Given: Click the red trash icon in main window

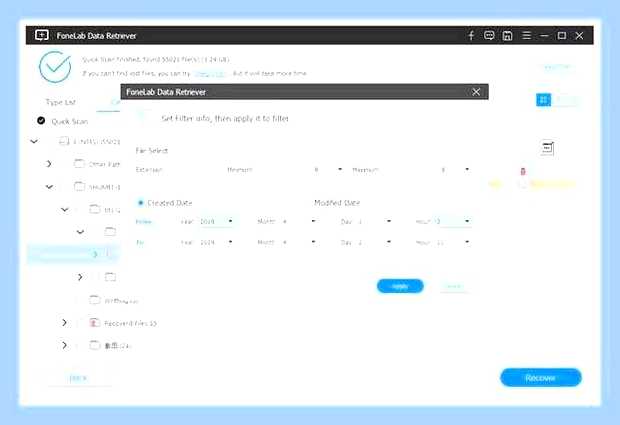Looking at the screenshot, I should [523, 171].
